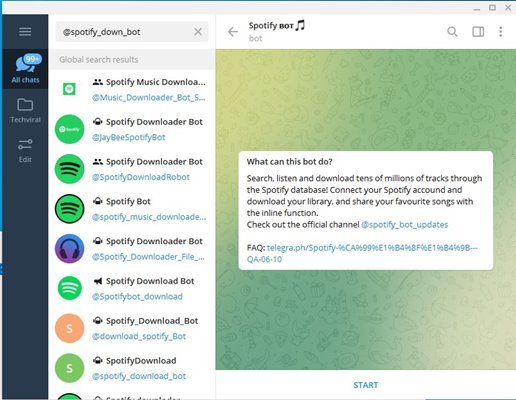The image size is (516, 400).
Task: Open the @spotify_bot_updates channel link
Action: tap(405, 225)
